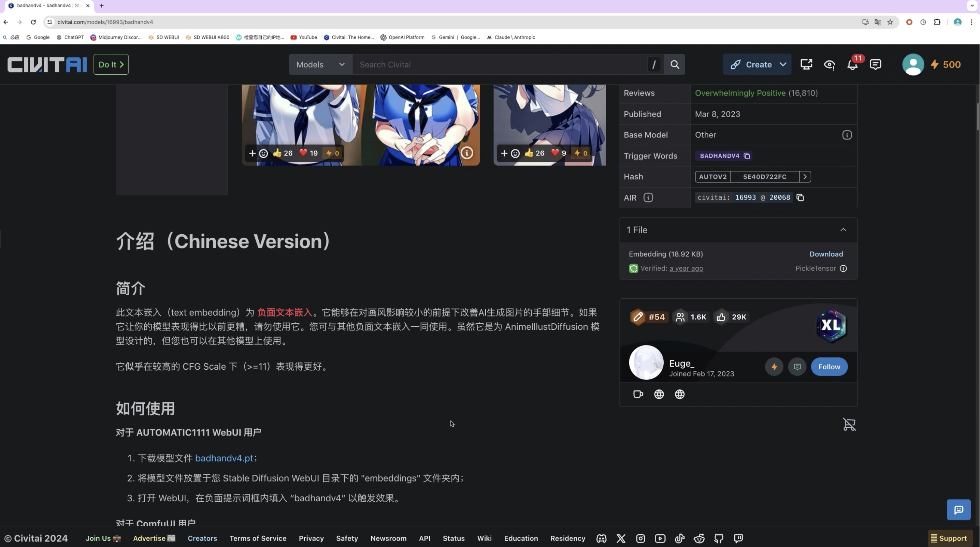Add reaction on first image with 19 hearts
This screenshot has height=547, width=980.
point(258,153)
